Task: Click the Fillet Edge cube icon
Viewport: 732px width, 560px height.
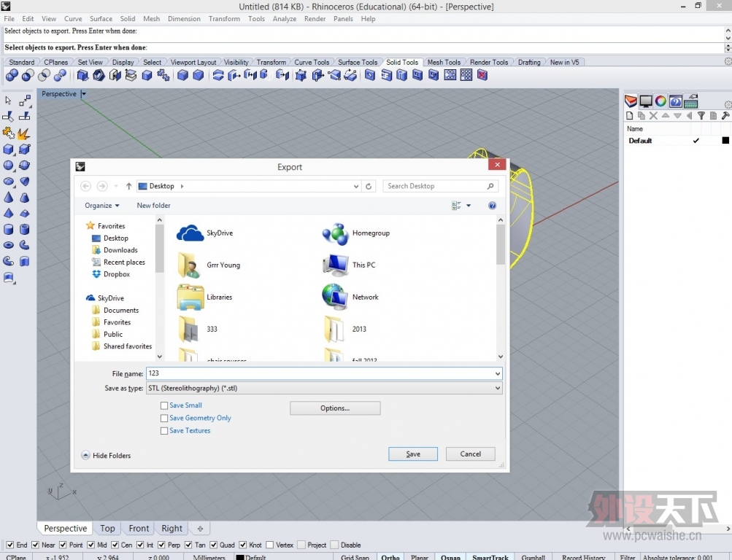Action: click(182, 75)
